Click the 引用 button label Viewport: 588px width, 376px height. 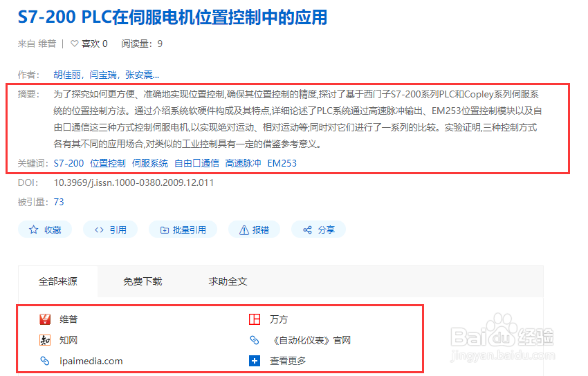118,229
